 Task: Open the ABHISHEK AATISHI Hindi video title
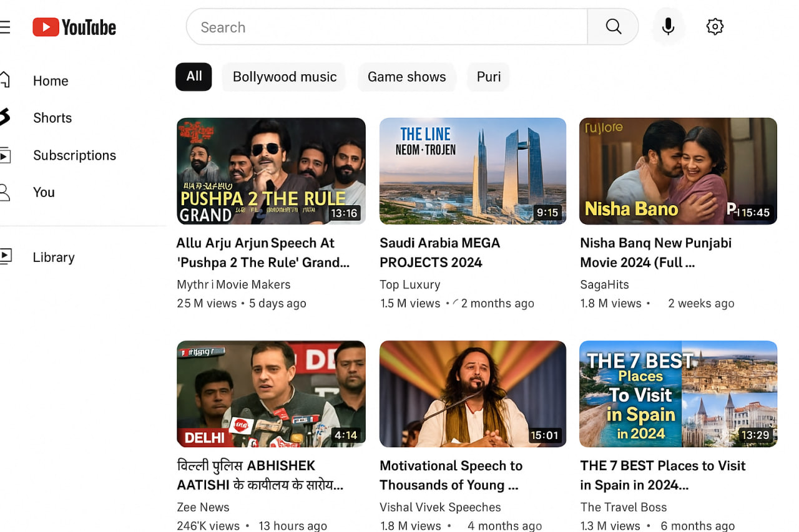260,475
